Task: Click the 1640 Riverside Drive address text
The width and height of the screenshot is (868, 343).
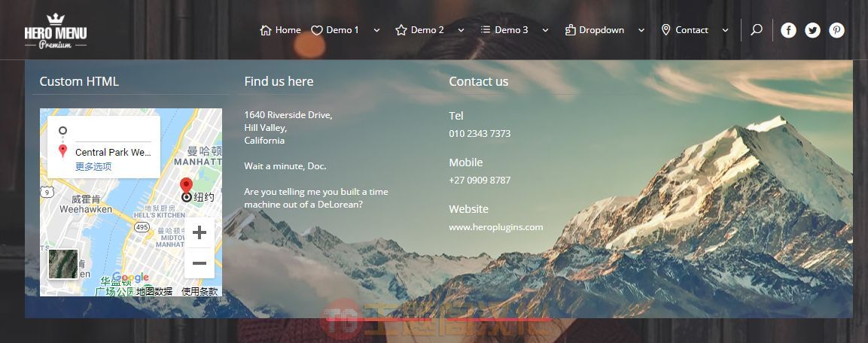Action: tap(288, 115)
